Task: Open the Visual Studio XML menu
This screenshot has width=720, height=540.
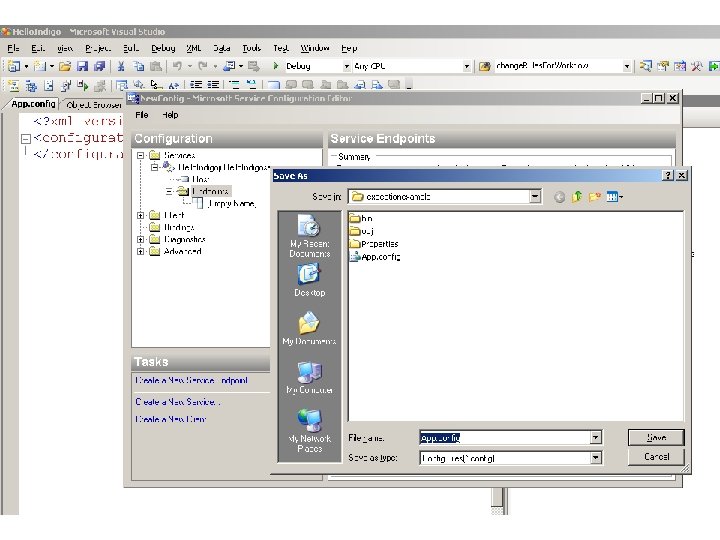Action: (194, 48)
